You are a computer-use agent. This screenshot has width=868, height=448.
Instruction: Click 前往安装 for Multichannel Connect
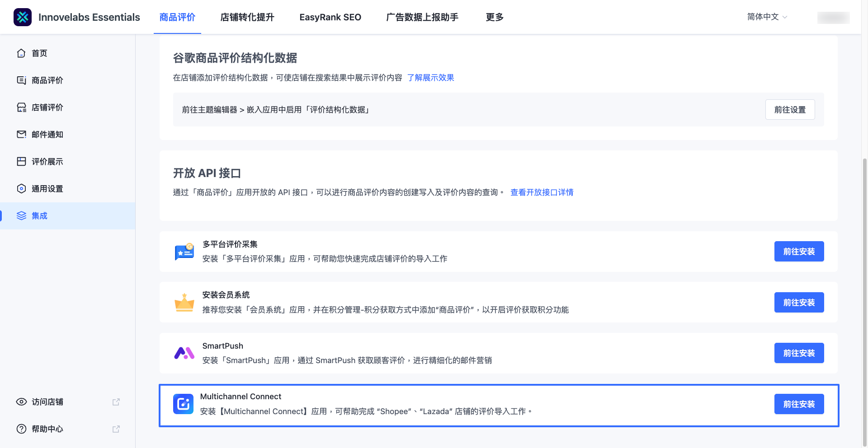(799, 404)
